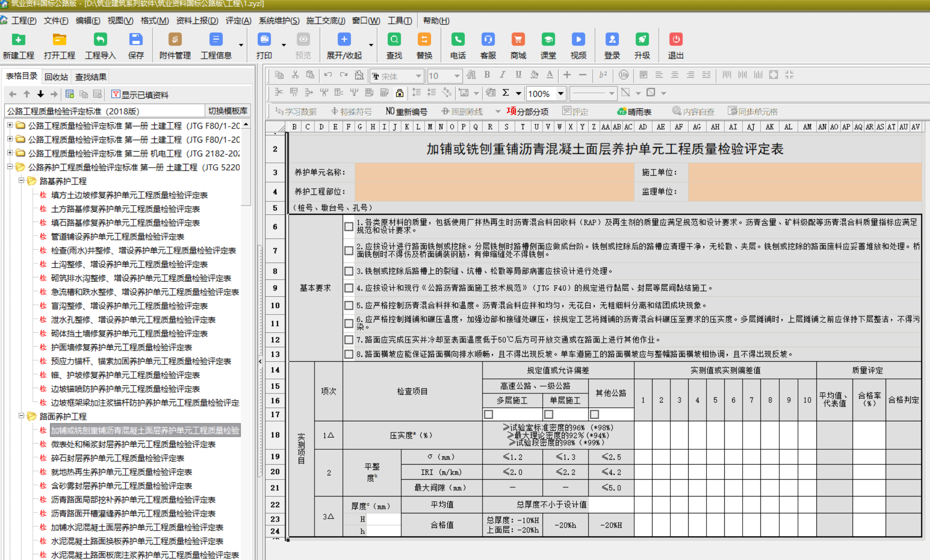The height and width of the screenshot is (560, 930).
Task: Check basic requirement item 1 checkbox
Action: tap(349, 226)
